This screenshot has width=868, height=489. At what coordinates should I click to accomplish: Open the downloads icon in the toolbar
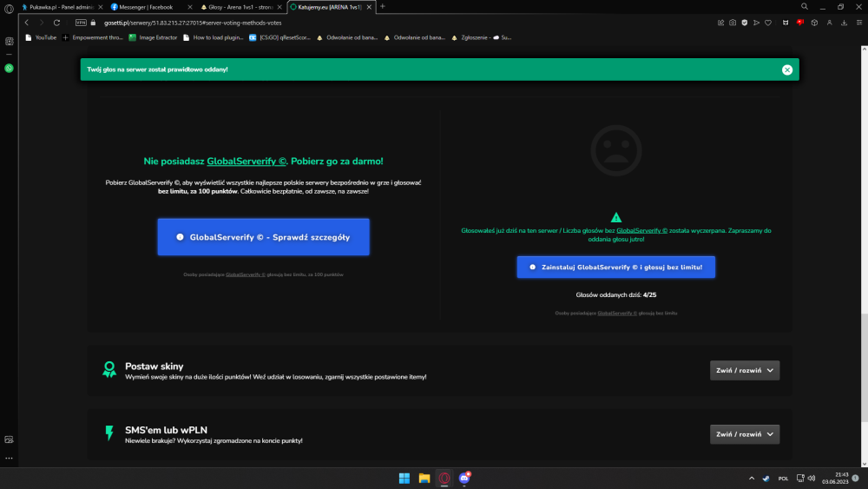pos(845,23)
